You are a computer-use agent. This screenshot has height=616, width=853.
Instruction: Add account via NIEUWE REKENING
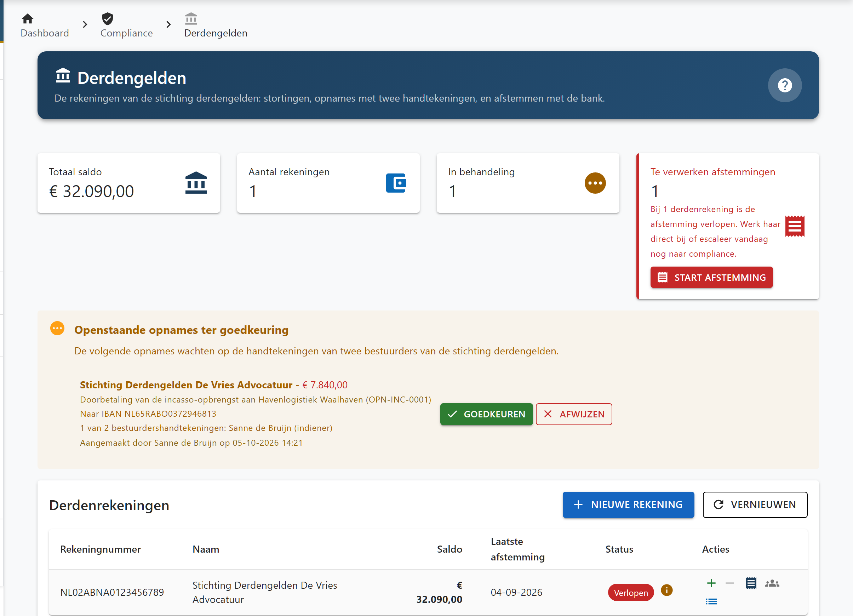pyautogui.click(x=628, y=504)
